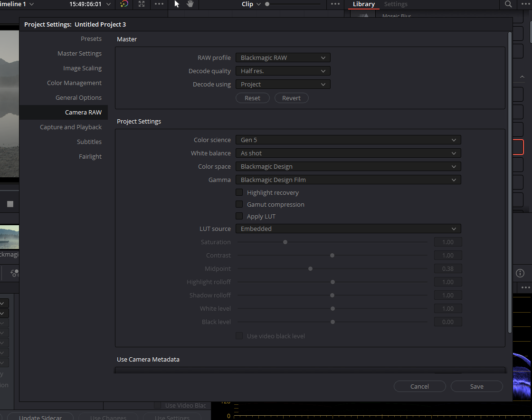This screenshot has width=532, height=420.
Task: Toggle Use video black level checkbox
Action: pos(239,336)
